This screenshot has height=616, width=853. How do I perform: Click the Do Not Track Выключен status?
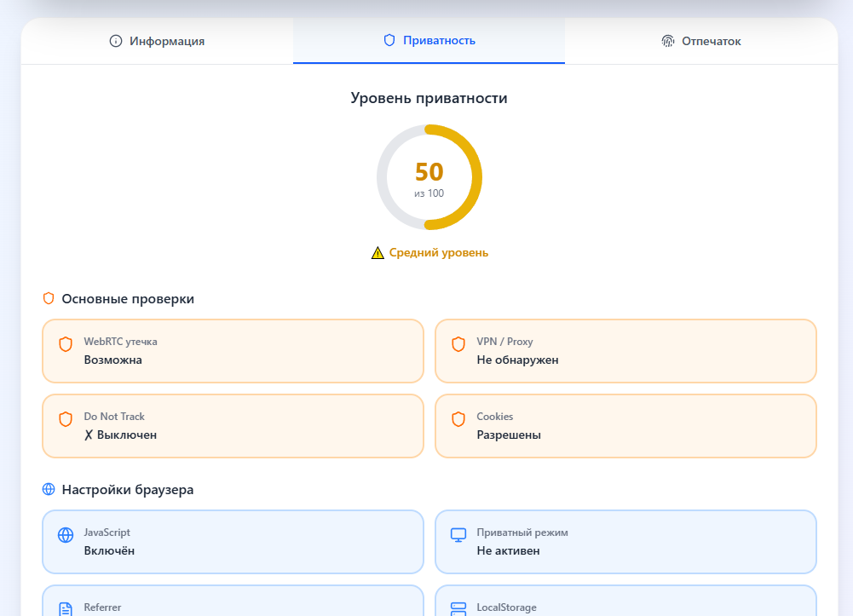click(120, 435)
